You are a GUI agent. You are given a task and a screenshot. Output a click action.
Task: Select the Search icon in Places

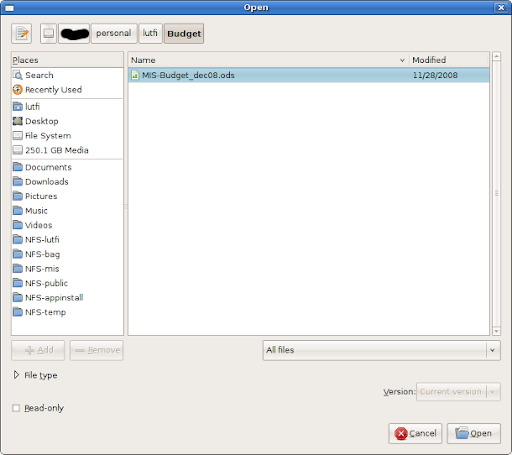[x=17, y=75]
